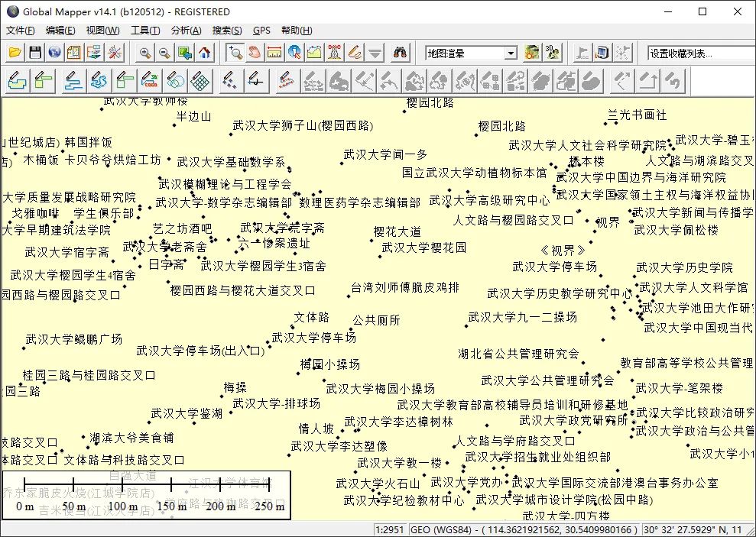Click the GPS monitor info icon

pyautogui.click(x=602, y=53)
